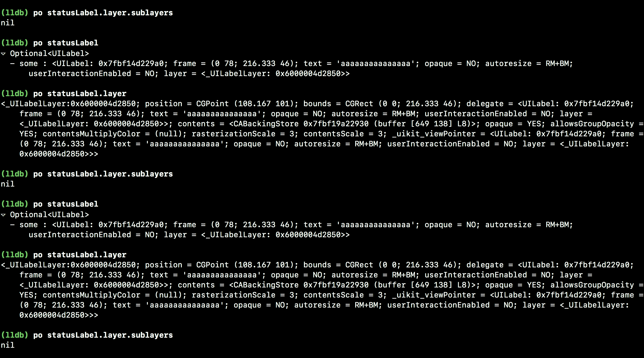
Task: Click the topmost (lldb) prompt
Action: point(15,13)
